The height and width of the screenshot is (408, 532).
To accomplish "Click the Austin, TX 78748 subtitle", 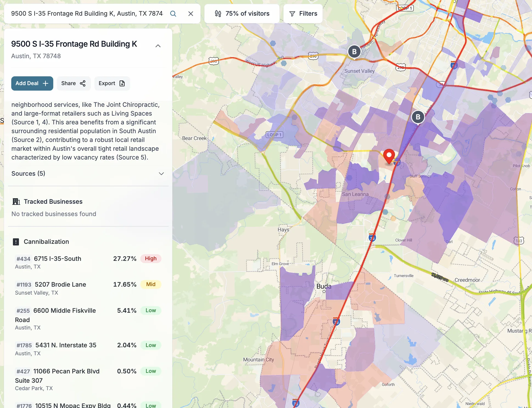I will [x=36, y=56].
